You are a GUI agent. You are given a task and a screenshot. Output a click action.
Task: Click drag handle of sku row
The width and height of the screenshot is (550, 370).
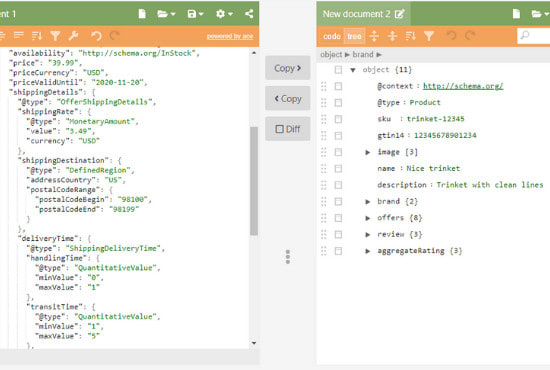tap(323, 119)
